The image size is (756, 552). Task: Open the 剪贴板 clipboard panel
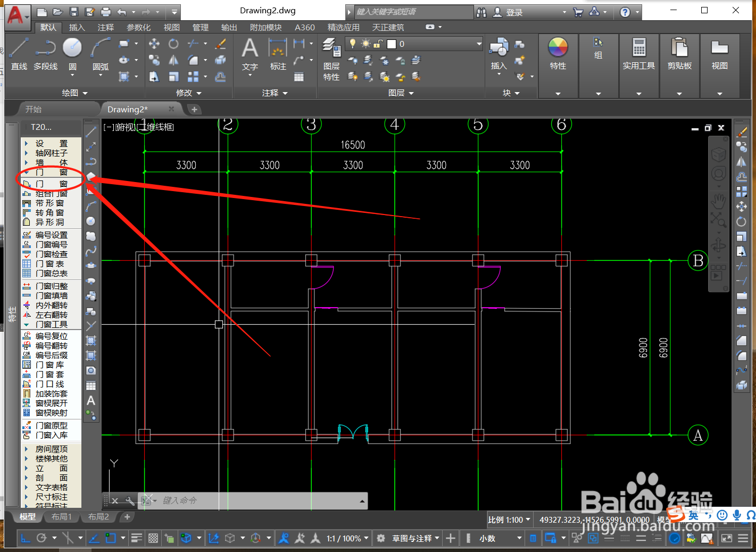click(679, 54)
